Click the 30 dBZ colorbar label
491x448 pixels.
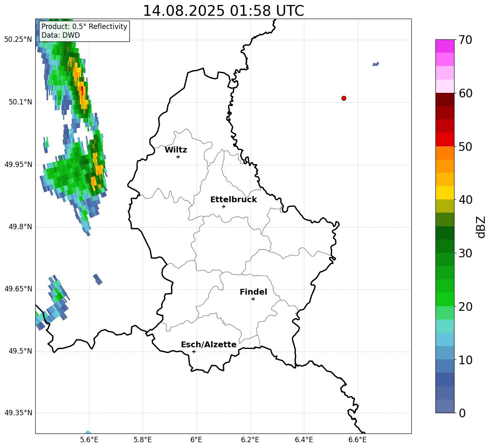click(x=465, y=253)
